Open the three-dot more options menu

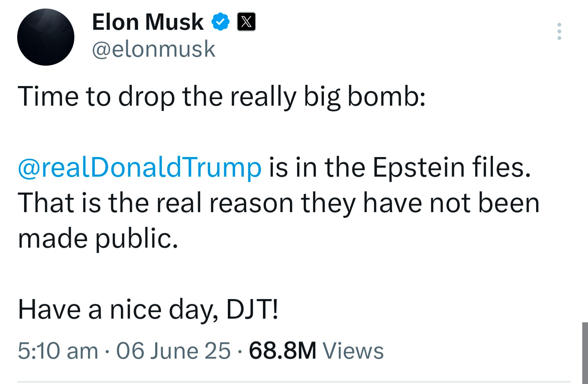pos(559,31)
